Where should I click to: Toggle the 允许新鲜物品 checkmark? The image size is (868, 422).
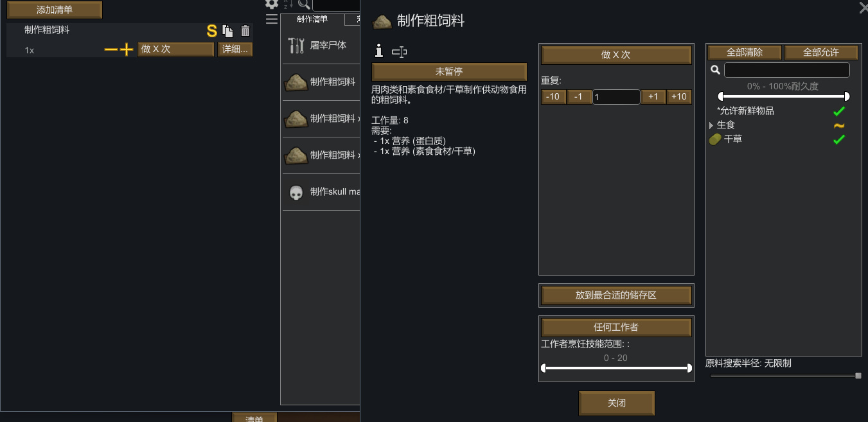click(838, 111)
